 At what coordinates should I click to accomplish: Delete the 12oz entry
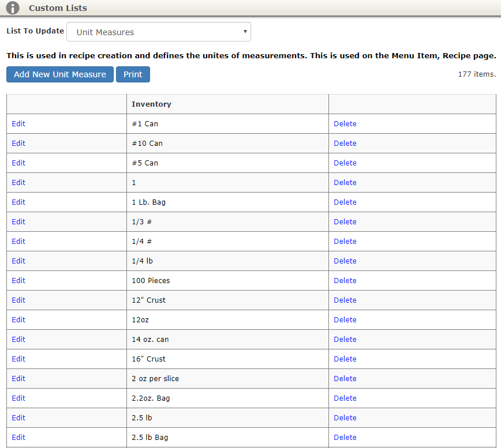tap(345, 320)
